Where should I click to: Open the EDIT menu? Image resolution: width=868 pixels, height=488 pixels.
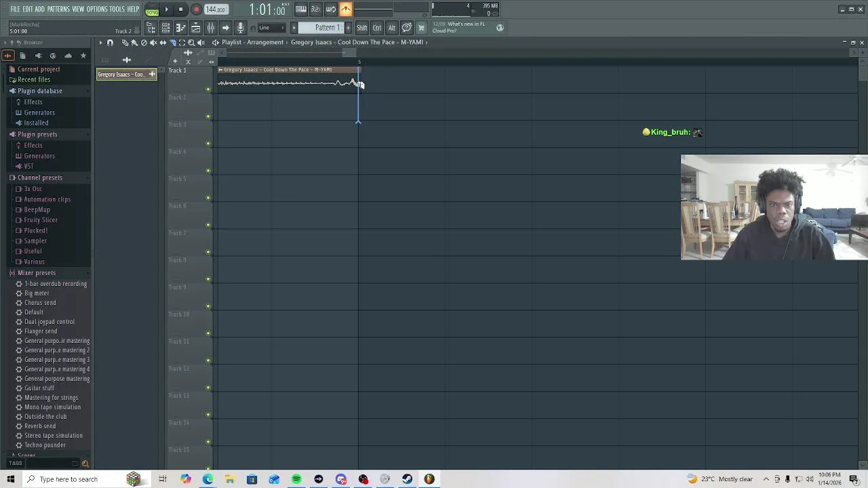coord(28,9)
